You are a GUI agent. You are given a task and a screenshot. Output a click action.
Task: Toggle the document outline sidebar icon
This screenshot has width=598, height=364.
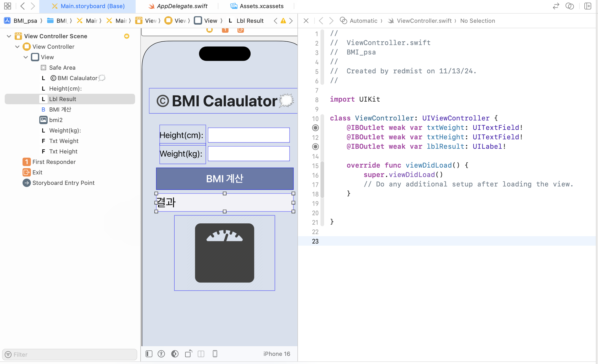pyautogui.click(x=149, y=354)
